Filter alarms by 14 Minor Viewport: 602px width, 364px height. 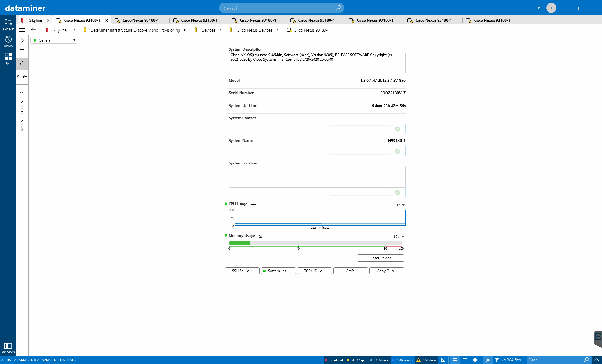point(379,360)
